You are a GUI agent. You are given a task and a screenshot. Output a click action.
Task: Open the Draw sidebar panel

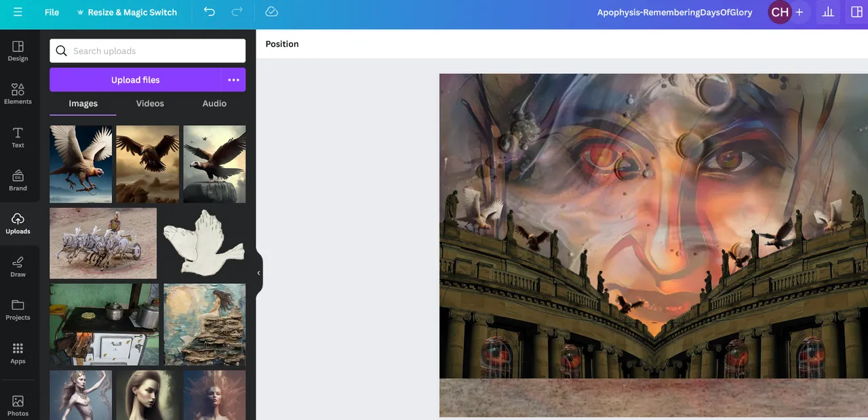coord(18,267)
